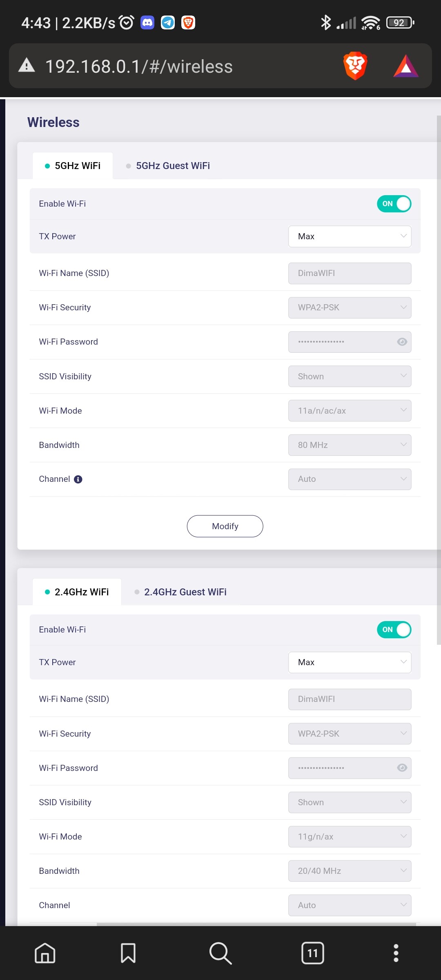Select the 2.4GHz Guest WiFi tab

[185, 592]
